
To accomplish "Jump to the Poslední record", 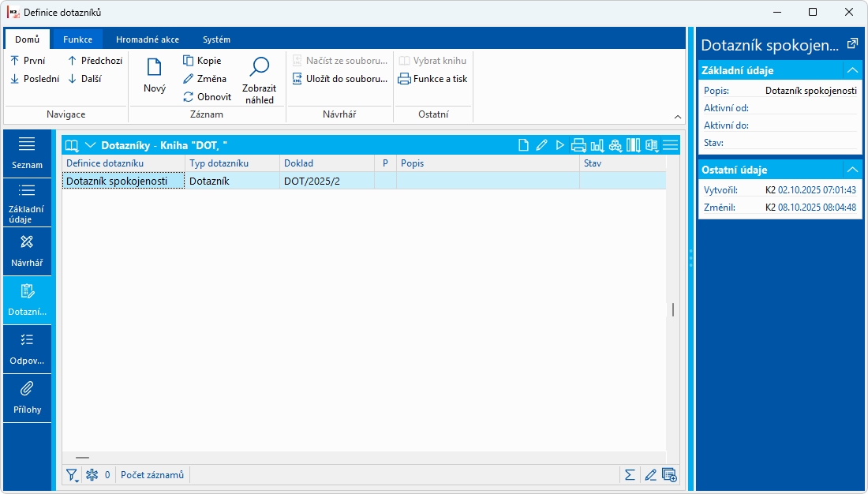I will 34,79.
